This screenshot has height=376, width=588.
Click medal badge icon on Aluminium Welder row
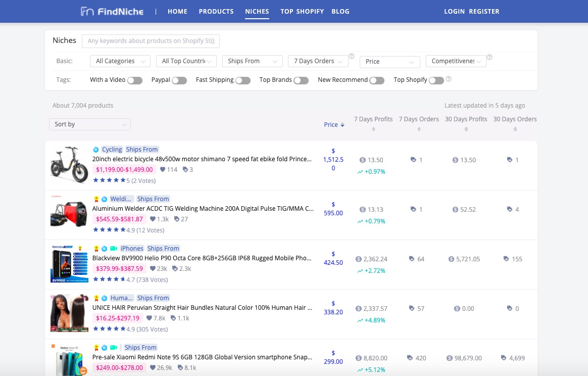[x=96, y=199]
